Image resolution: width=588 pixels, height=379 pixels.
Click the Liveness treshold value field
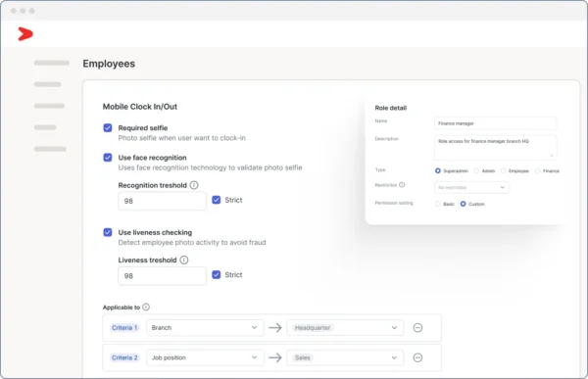click(162, 276)
